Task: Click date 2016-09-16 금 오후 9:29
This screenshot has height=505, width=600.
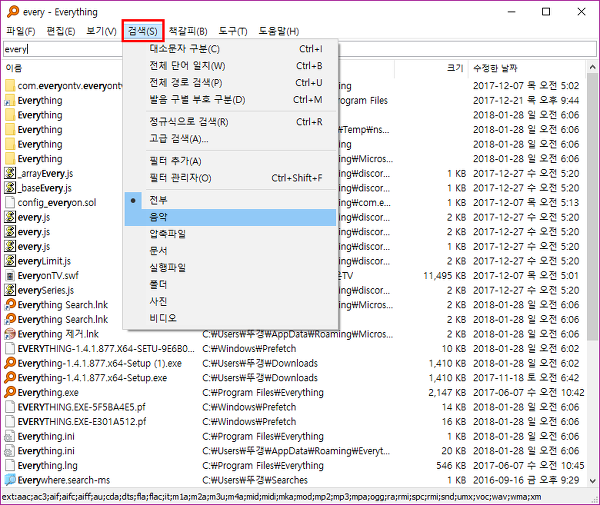Action: click(526, 480)
